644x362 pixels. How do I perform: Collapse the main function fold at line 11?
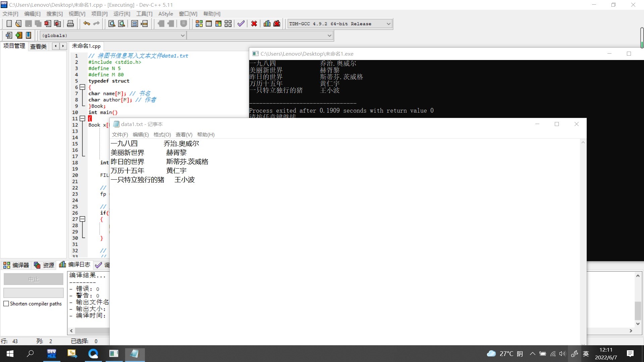pyautogui.click(x=82, y=119)
